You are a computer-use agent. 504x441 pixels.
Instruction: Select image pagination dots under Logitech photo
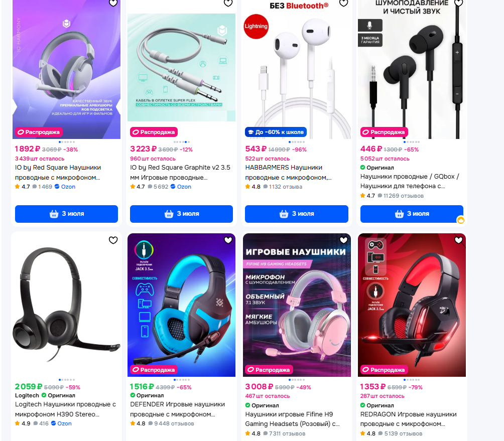67,380
